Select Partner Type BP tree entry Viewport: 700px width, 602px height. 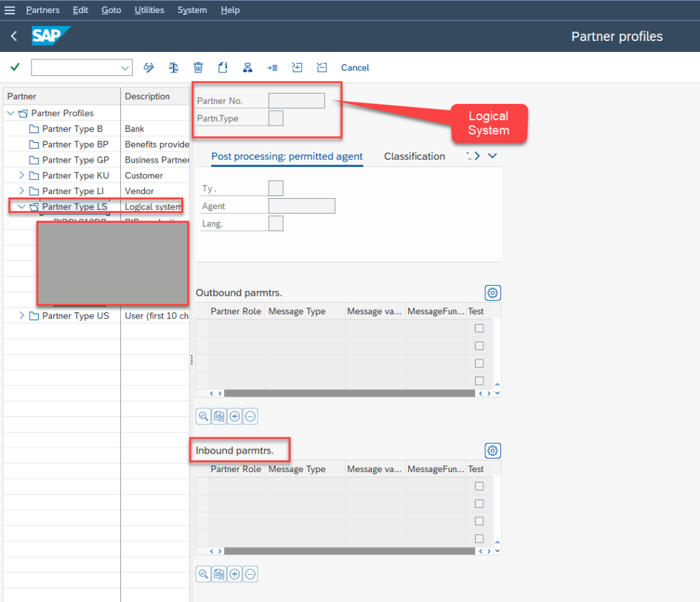(x=75, y=144)
